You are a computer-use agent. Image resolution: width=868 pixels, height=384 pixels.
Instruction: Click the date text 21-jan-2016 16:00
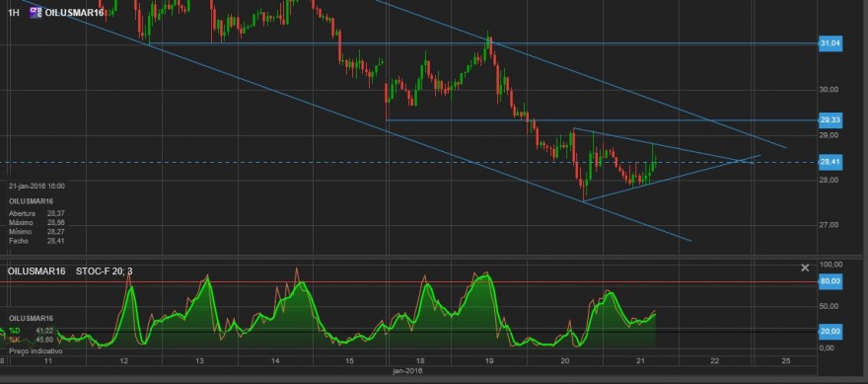click(36, 187)
